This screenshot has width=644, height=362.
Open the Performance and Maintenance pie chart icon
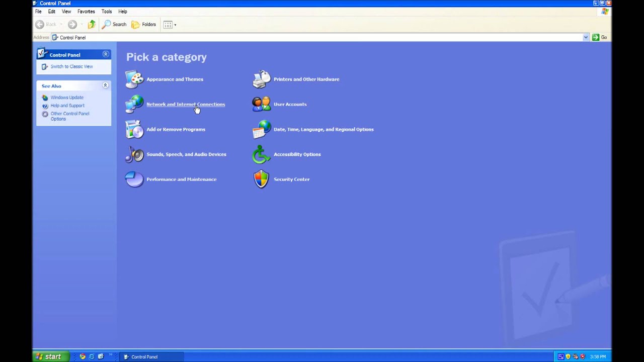coord(134,179)
